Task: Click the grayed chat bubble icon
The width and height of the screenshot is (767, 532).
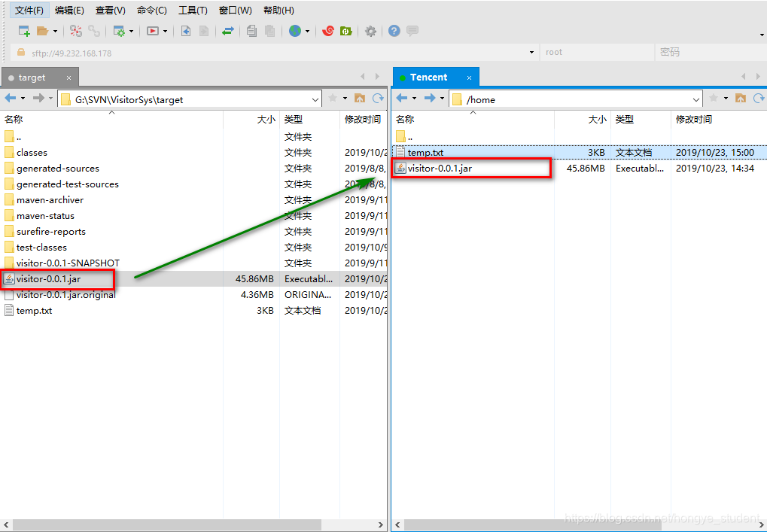Action: (x=412, y=32)
